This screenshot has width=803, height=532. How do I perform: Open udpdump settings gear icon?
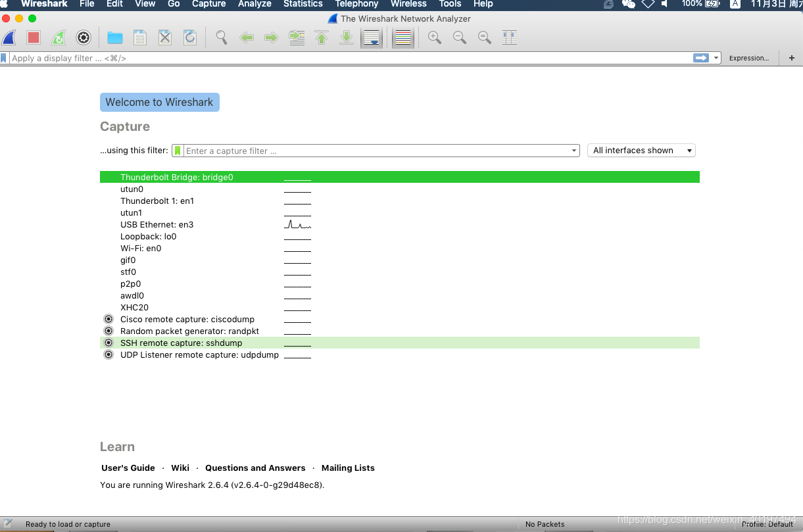(x=109, y=354)
